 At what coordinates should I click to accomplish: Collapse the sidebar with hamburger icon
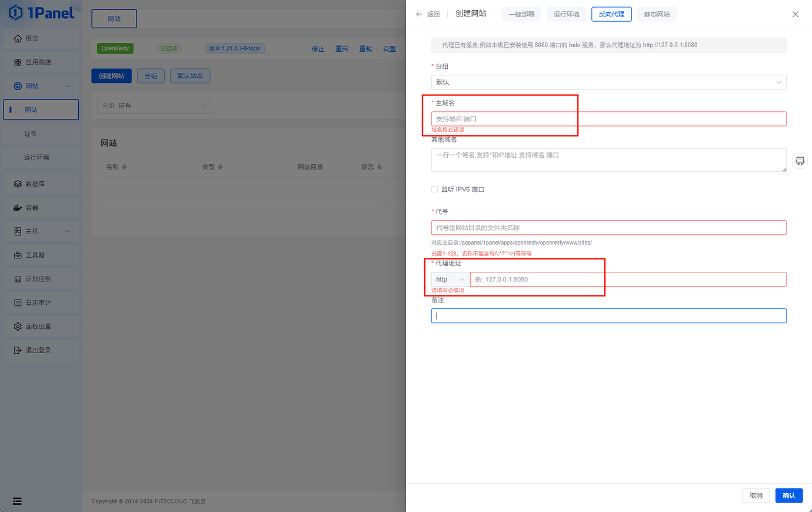[16, 501]
